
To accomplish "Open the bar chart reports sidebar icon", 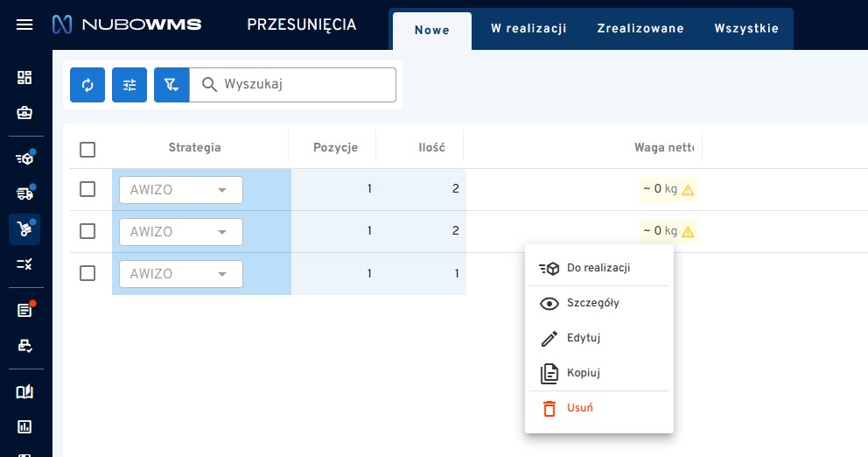I will click(x=24, y=427).
